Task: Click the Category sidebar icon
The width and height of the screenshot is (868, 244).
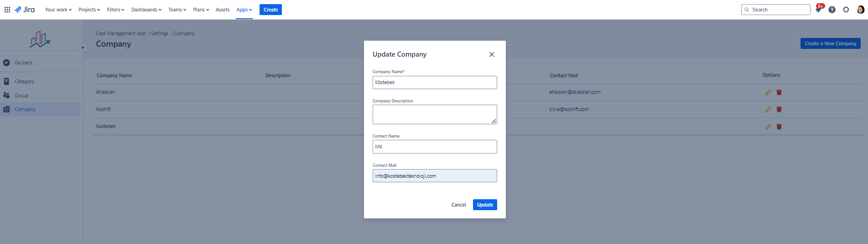Action: coord(6,81)
